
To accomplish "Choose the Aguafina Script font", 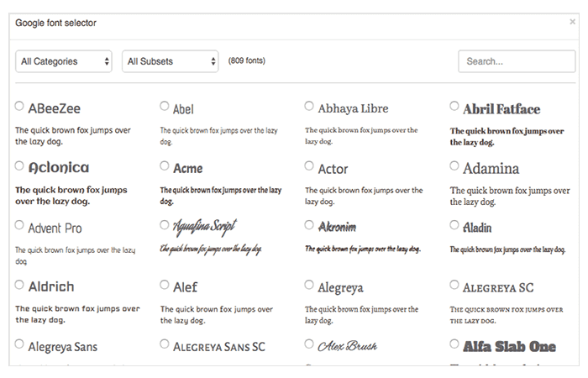I will pyautogui.click(x=165, y=225).
